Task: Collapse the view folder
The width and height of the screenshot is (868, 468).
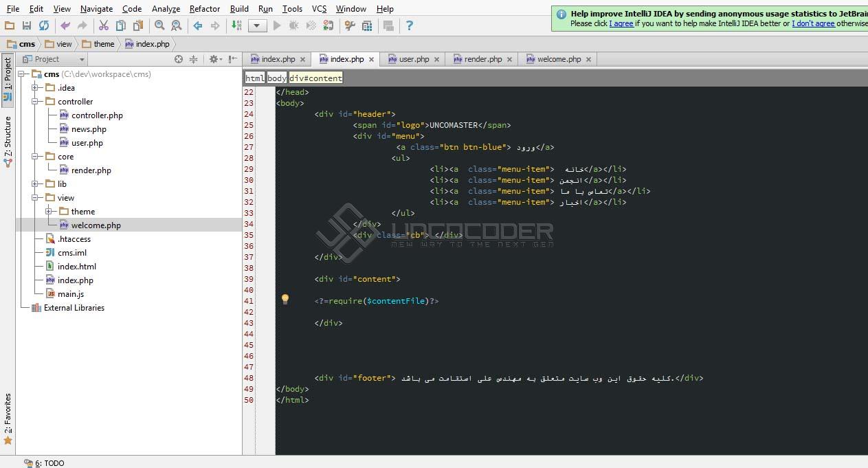Action: point(36,198)
